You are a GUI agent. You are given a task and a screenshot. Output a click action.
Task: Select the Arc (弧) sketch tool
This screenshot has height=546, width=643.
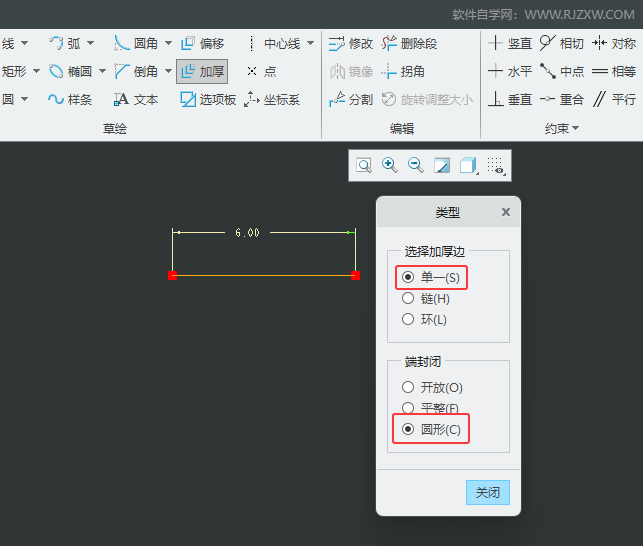(x=65, y=43)
